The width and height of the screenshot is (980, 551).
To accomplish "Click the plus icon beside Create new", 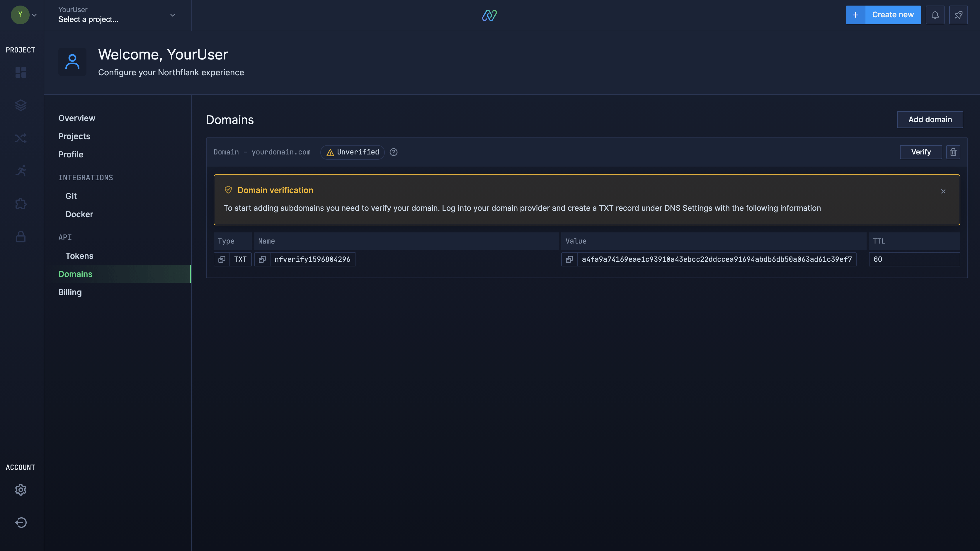I will [x=856, y=15].
